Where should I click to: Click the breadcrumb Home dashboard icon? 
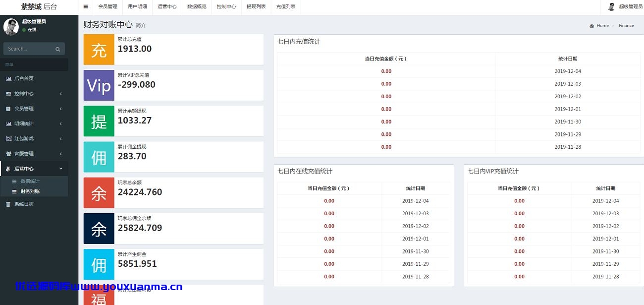[x=591, y=26]
